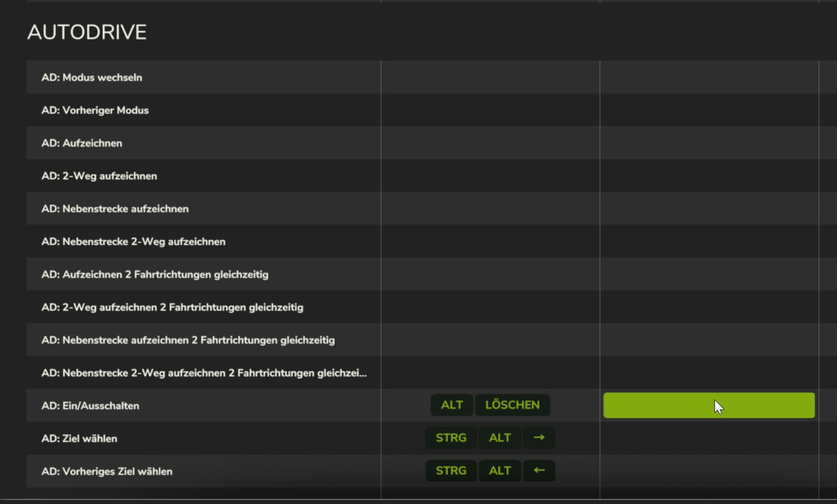837x504 pixels.
Task: Pick the "AD: Nebenstrecke aufzeichnen" label
Action: (115, 209)
